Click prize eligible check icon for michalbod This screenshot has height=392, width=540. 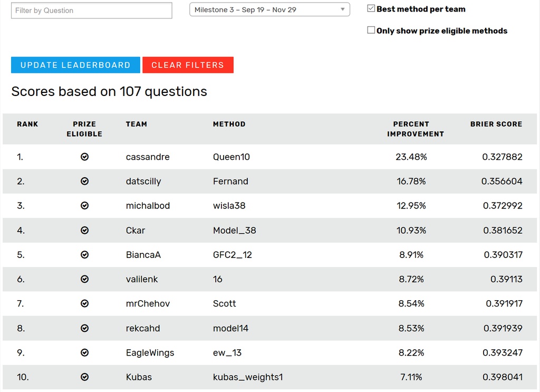click(84, 206)
